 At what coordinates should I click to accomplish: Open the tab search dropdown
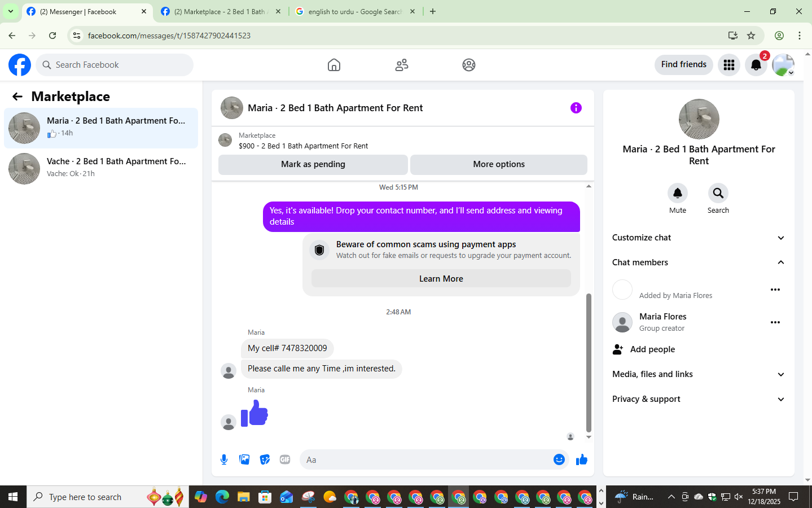tap(11, 11)
